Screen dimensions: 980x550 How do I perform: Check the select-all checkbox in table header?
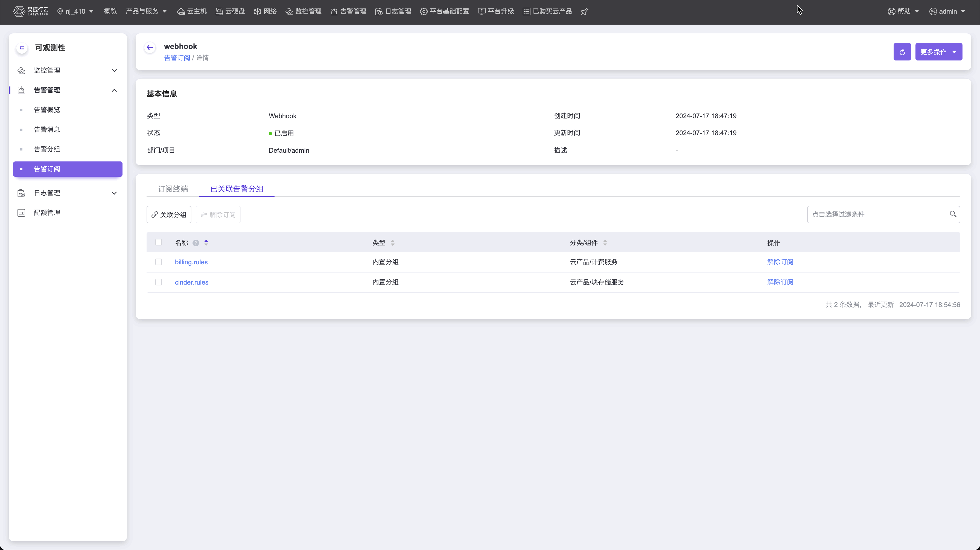(159, 242)
